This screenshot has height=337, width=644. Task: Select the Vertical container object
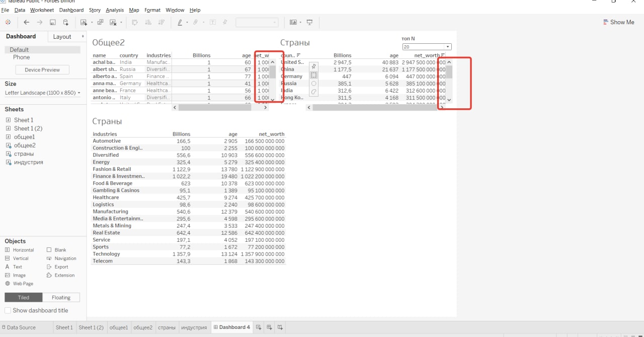click(17, 258)
